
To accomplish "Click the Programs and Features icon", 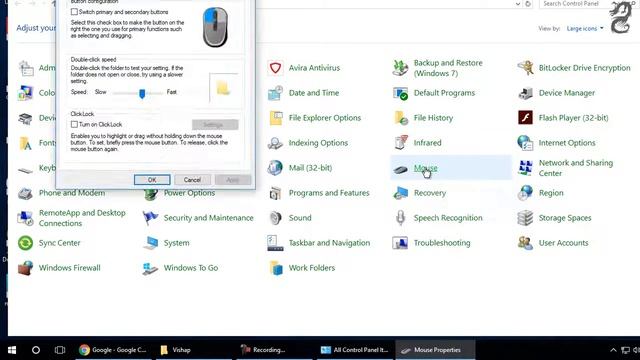I will tap(276, 193).
